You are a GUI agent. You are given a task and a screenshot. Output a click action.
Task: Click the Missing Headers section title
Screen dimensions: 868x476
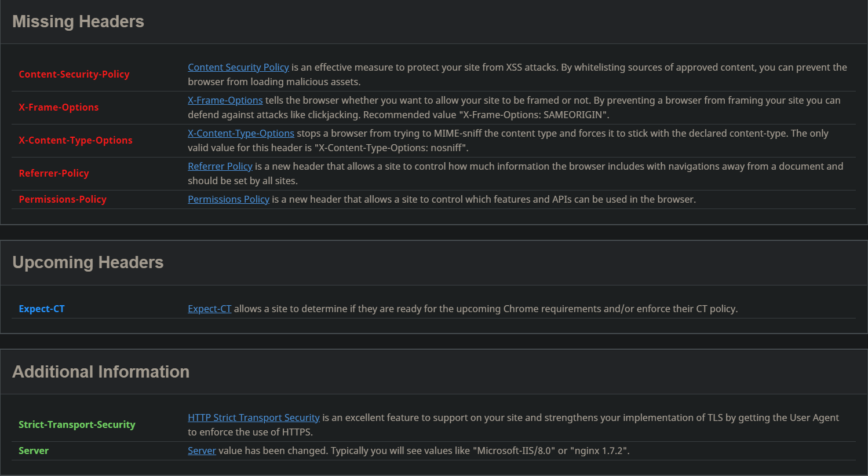[x=78, y=21]
